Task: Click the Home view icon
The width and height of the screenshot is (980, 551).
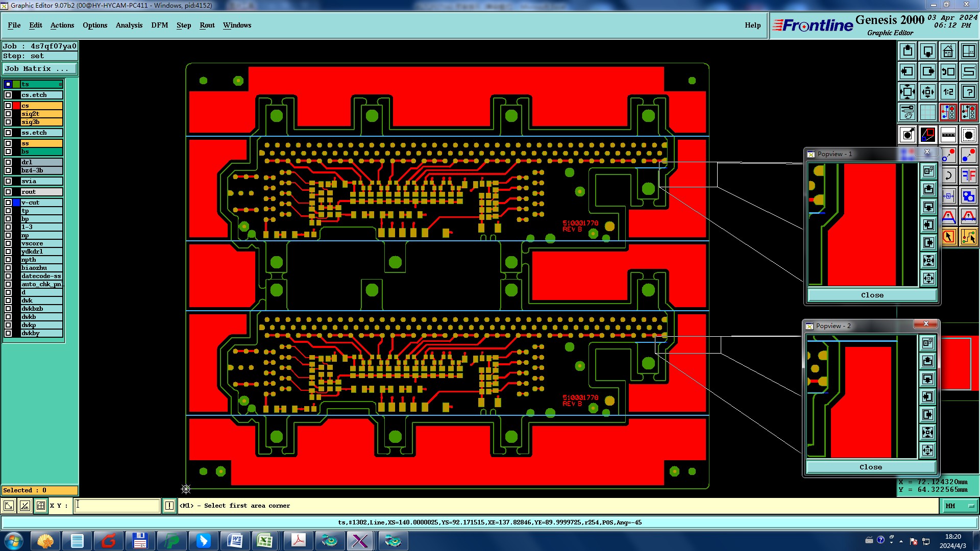Action: tap(948, 51)
